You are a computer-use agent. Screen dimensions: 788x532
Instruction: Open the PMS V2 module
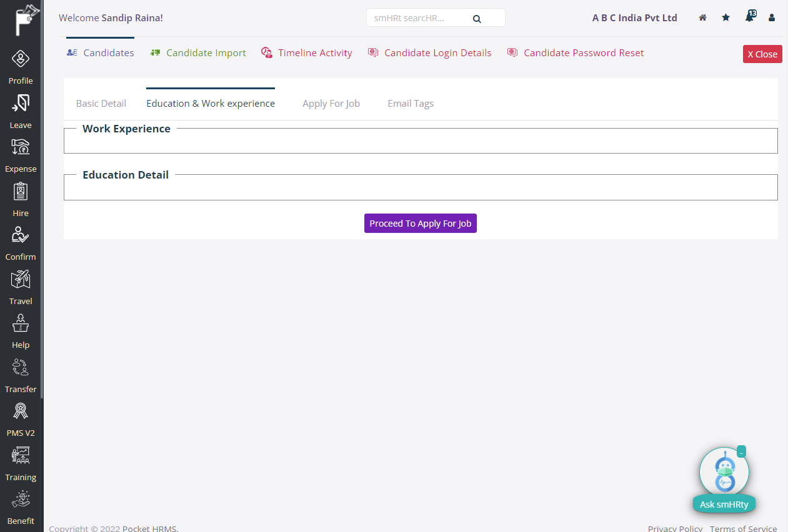pyautogui.click(x=21, y=418)
